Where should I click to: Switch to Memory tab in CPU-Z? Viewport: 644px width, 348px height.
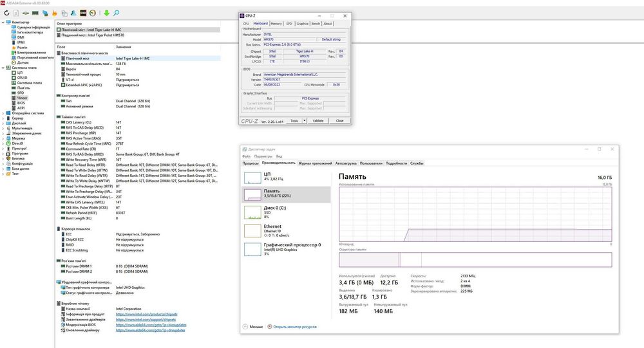point(276,24)
